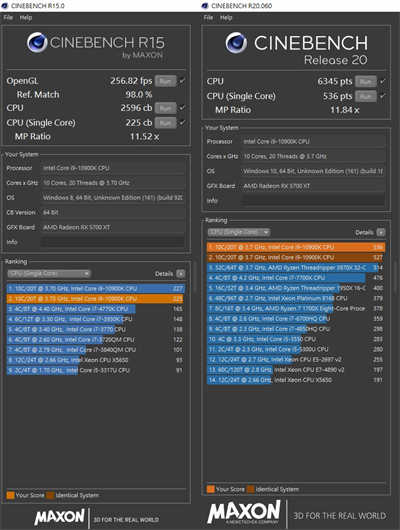
Task: Toggle CPU Single Core checkbox in R15
Action: [182, 122]
